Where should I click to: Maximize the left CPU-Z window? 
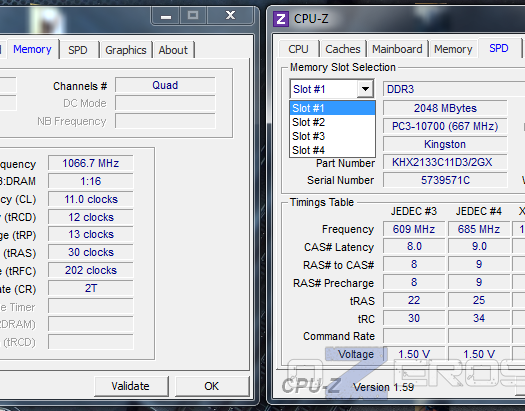tap(193, 16)
